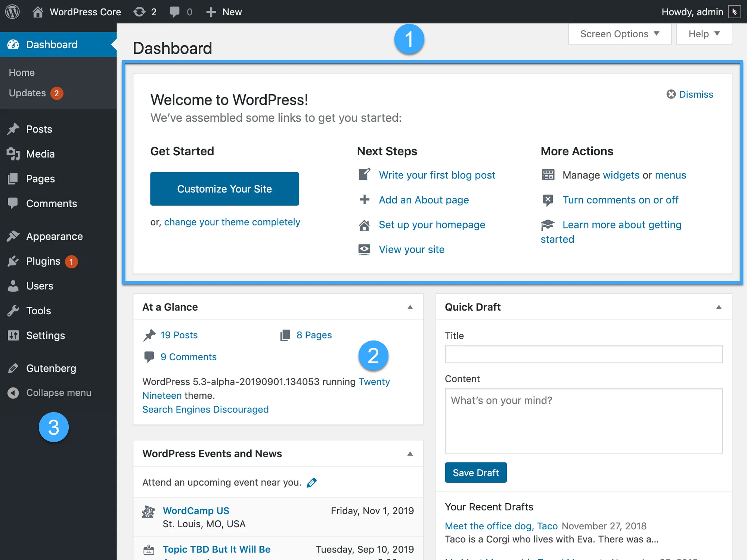
Task: Select Dashboard Home menu item
Action: click(x=22, y=72)
